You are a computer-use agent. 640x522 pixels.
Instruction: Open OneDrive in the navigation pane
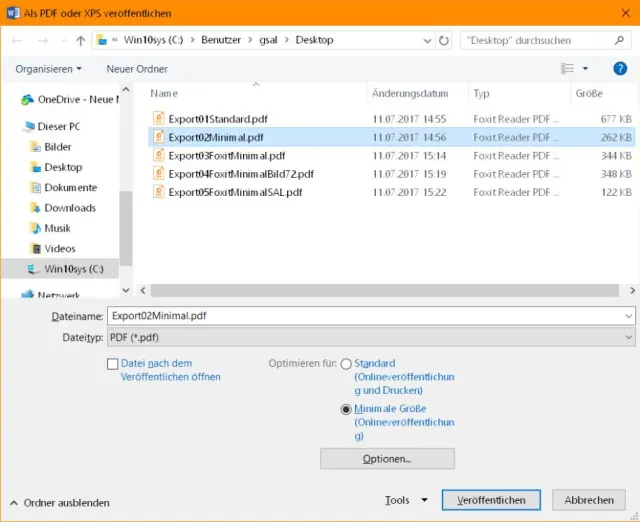(x=75, y=100)
